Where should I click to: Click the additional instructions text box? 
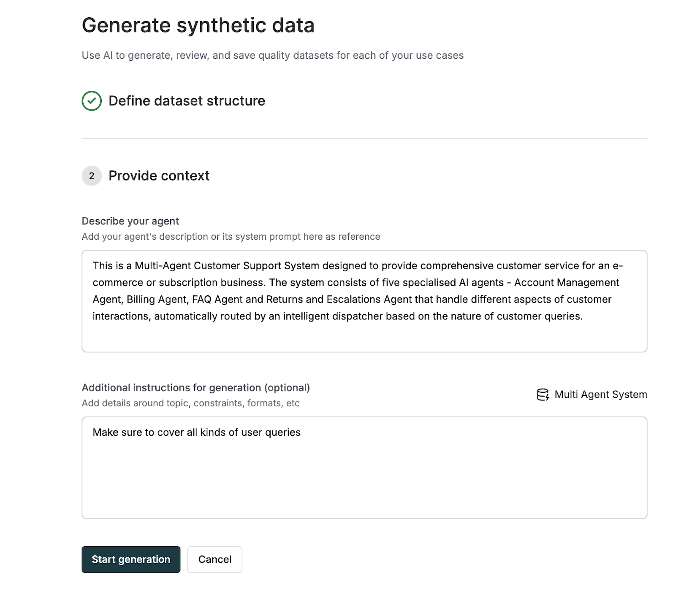click(364, 468)
